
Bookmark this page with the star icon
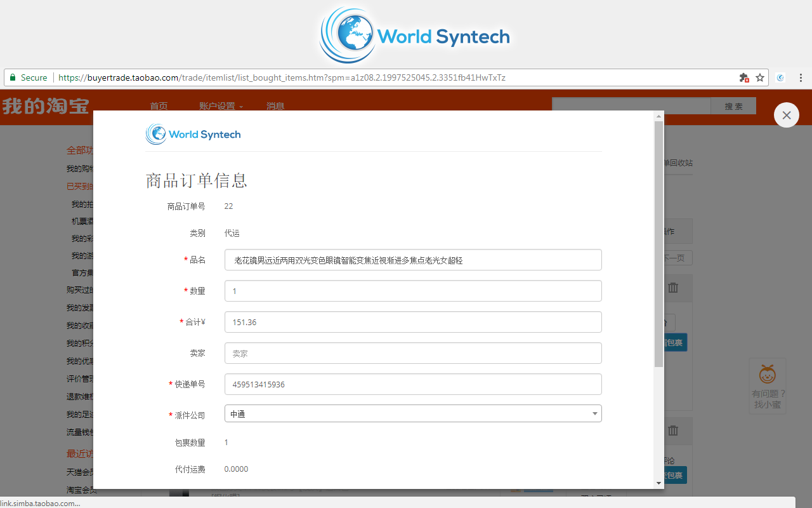[760, 77]
